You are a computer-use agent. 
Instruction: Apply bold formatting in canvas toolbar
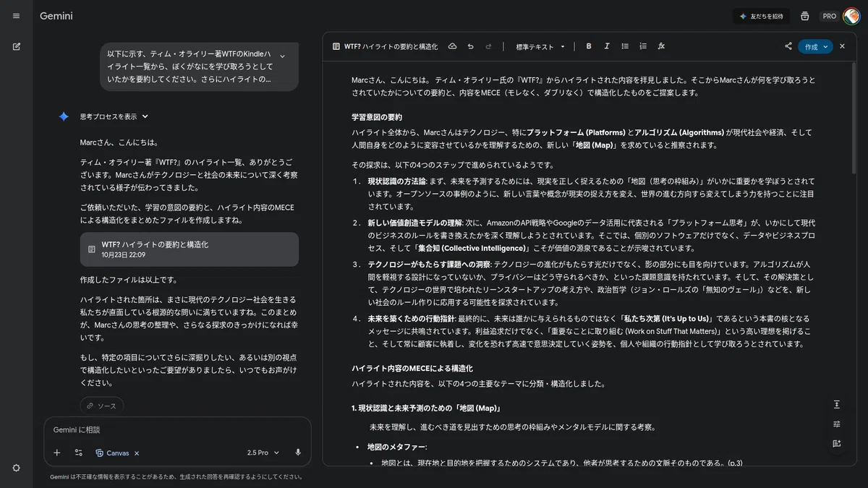(589, 46)
